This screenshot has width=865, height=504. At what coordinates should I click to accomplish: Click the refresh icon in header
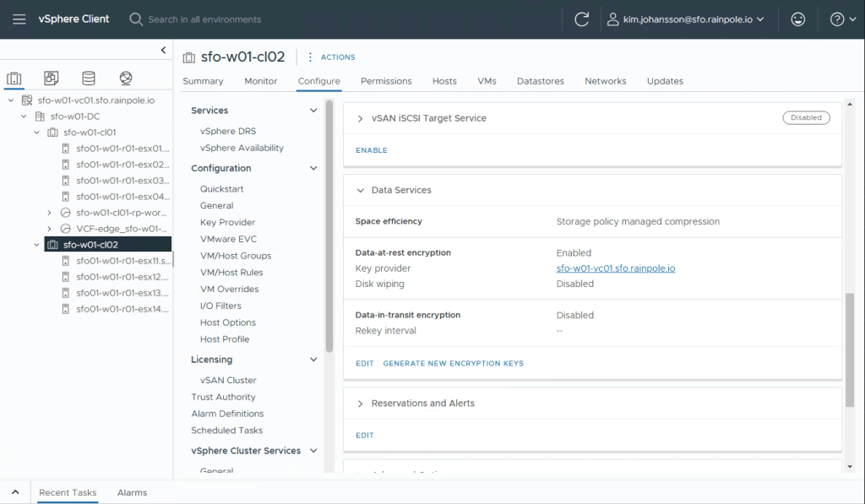tap(581, 19)
